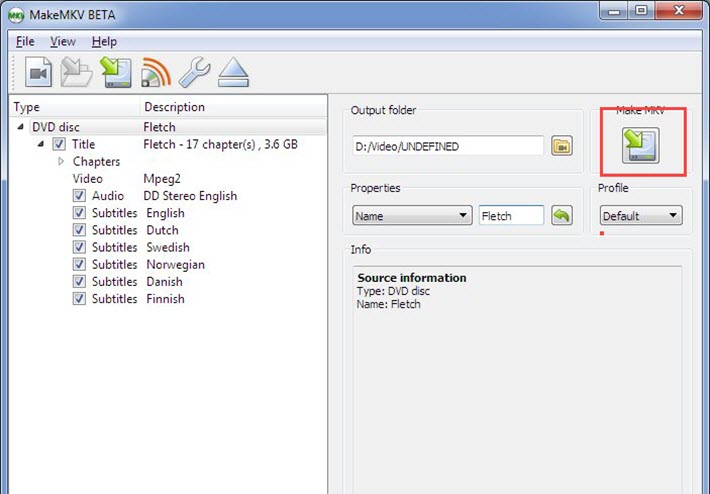Click the MakeMKV logo in the title bar
The image size is (710, 494).
[16, 15]
